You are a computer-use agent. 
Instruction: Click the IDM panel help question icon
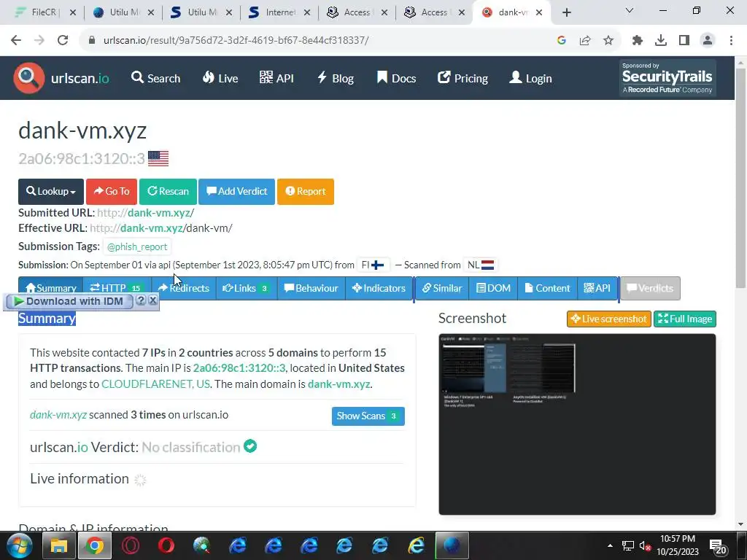tap(141, 300)
